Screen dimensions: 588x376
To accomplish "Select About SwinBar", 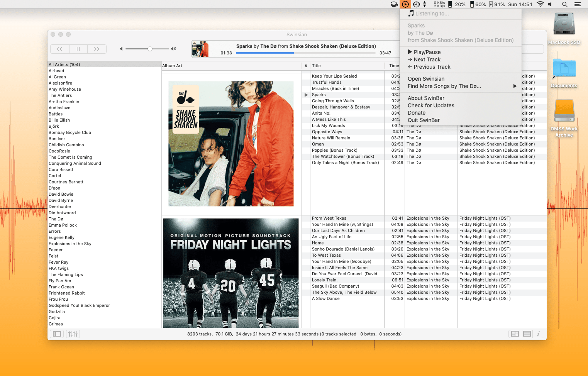I will point(461,98).
